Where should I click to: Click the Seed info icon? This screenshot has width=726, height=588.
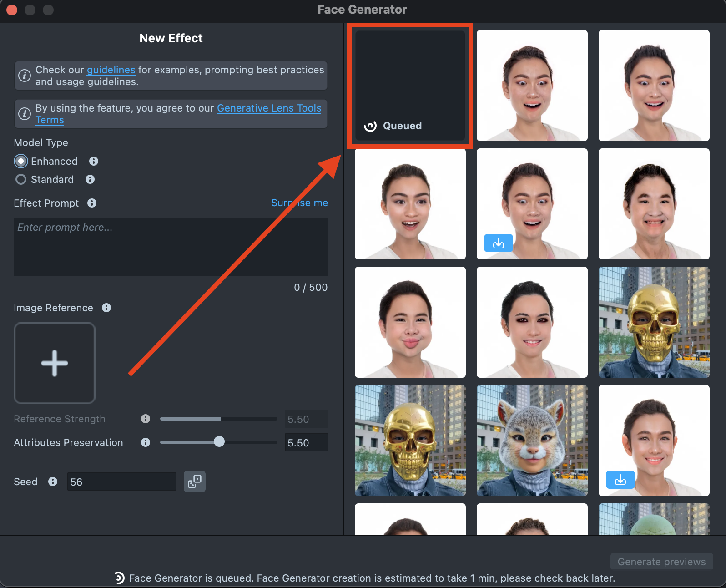[53, 482]
